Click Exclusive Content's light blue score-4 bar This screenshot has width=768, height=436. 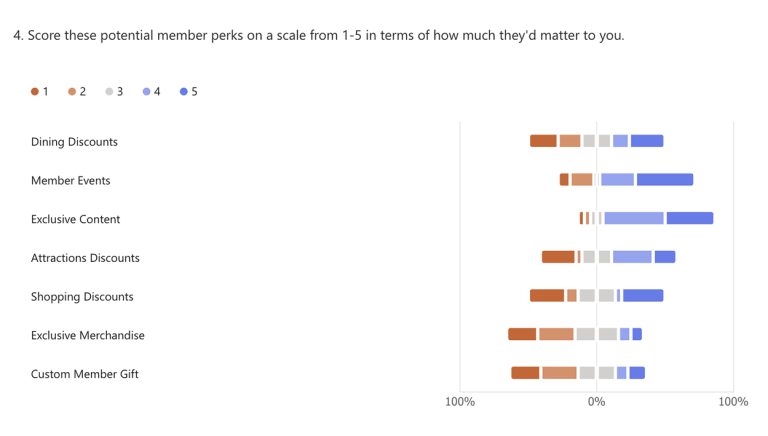634,218
